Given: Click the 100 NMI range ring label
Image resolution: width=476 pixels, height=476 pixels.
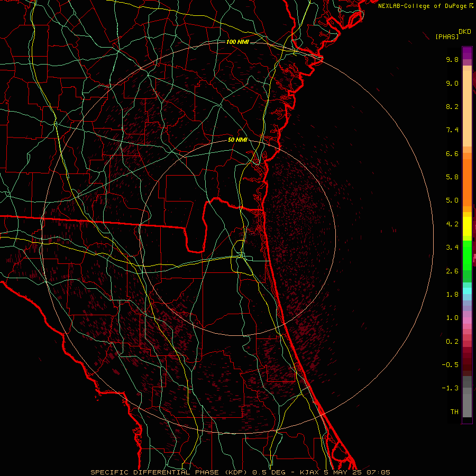Looking at the screenshot, I should 237,42.
